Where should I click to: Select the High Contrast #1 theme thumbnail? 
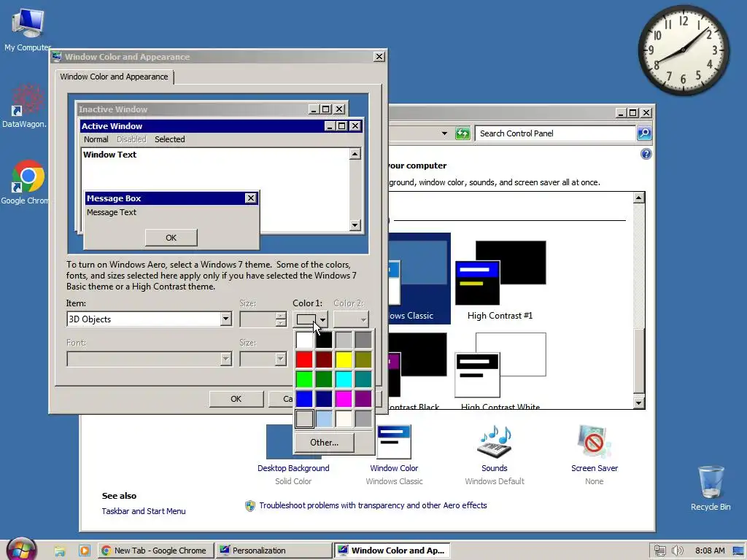(x=500, y=273)
